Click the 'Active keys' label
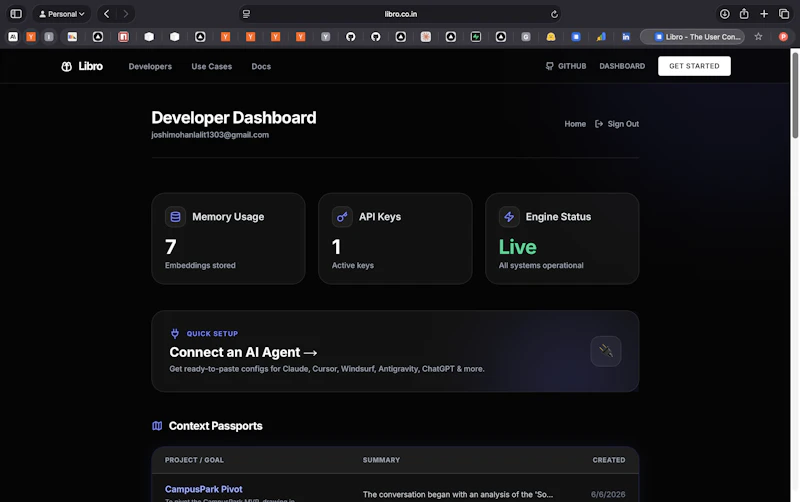 (x=353, y=265)
